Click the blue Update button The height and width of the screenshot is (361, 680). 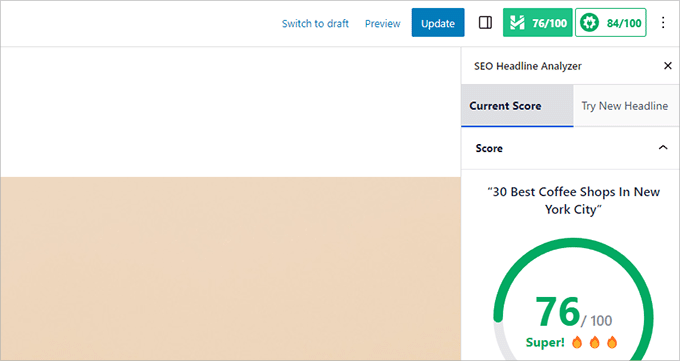click(x=438, y=23)
